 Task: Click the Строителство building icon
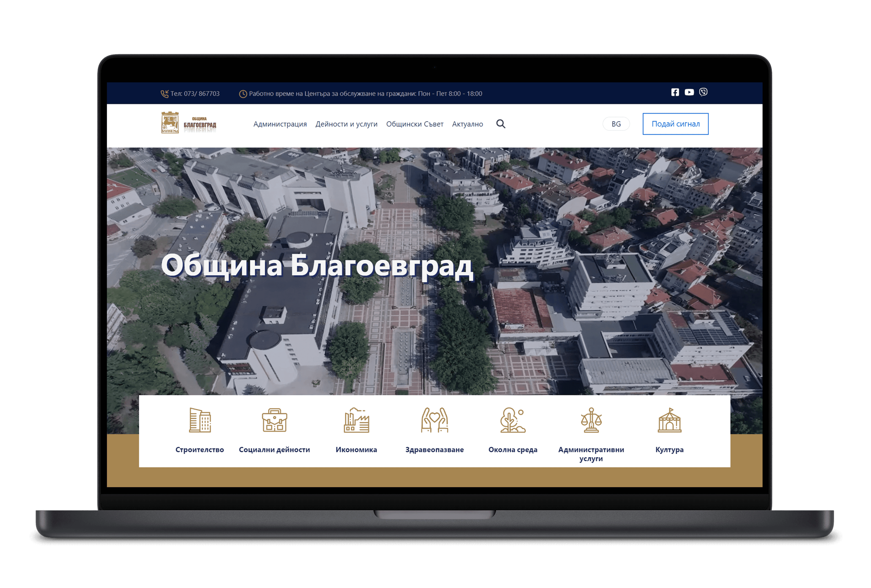click(x=200, y=420)
